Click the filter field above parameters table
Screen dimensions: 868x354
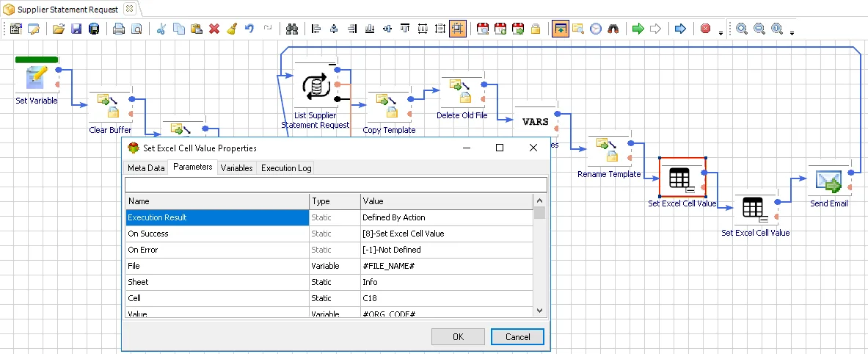[x=336, y=184]
